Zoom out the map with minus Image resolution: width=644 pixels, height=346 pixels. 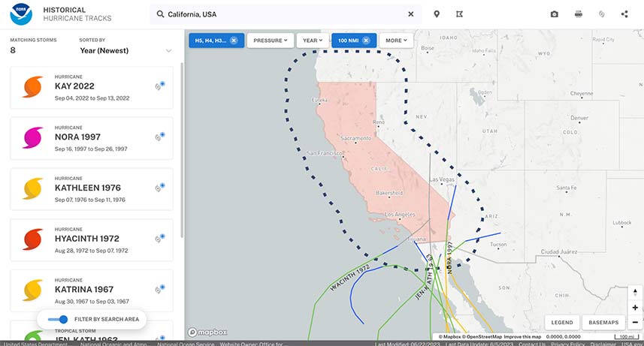(x=635, y=322)
